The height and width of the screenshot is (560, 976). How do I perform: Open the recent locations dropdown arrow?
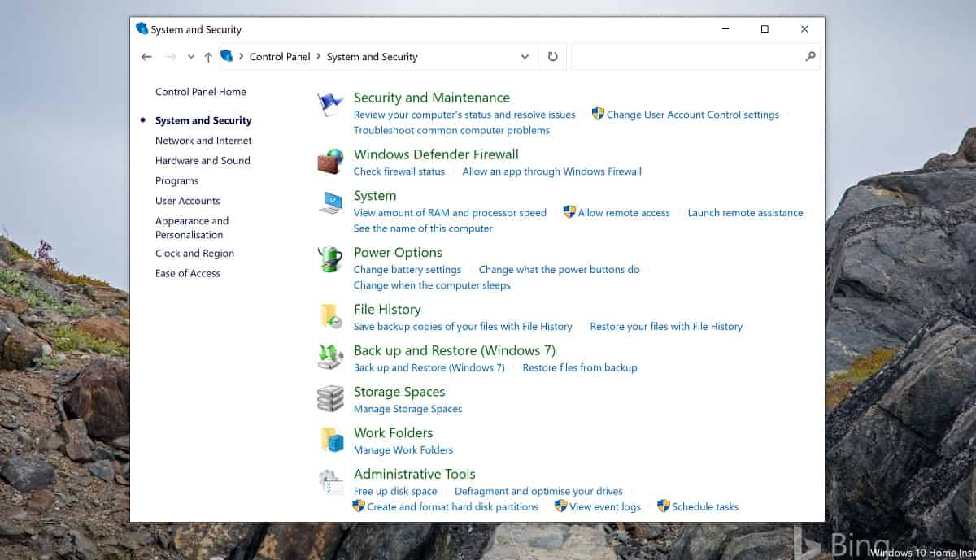coord(191,57)
